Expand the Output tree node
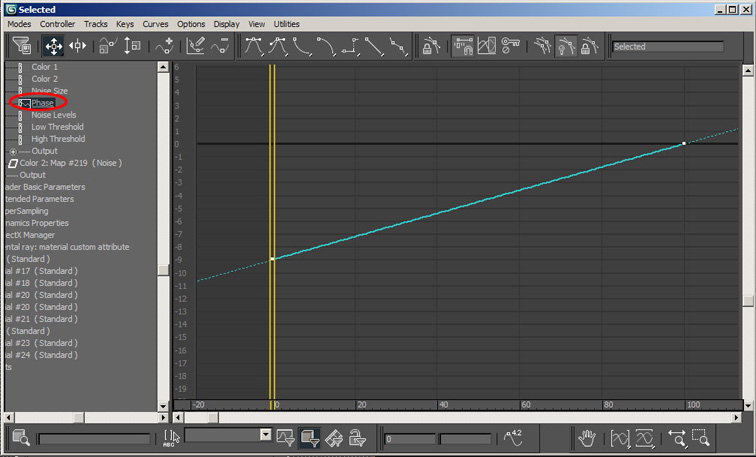Screen dimensions: 756x457 (13, 151)
